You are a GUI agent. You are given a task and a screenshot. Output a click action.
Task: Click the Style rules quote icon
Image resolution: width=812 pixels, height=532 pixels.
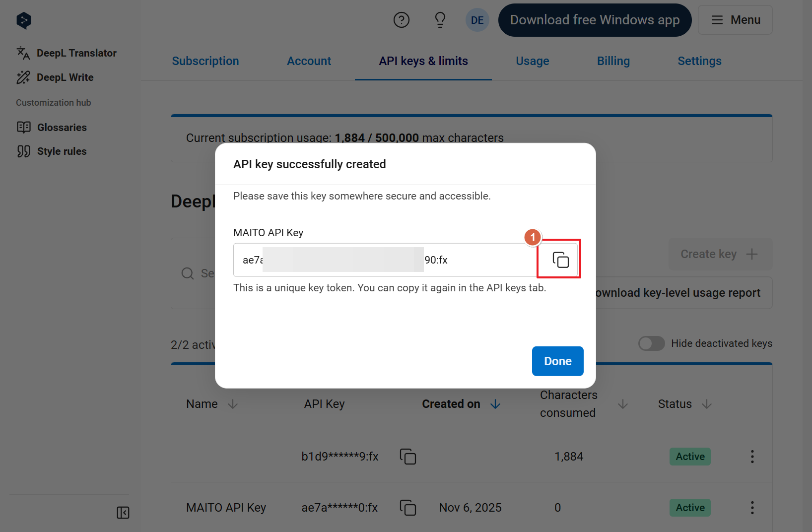tap(23, 151)
